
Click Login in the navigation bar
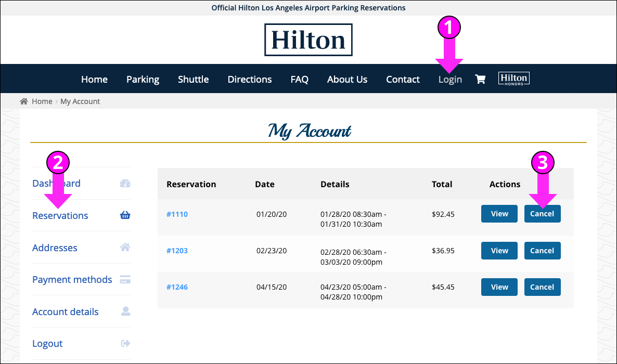(x=450, y=80)
